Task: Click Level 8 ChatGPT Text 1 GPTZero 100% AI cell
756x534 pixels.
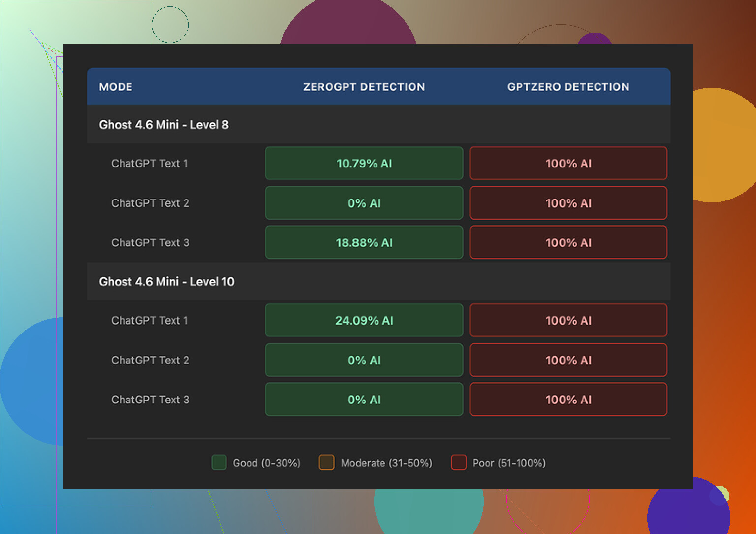Action: coord(568,164)
